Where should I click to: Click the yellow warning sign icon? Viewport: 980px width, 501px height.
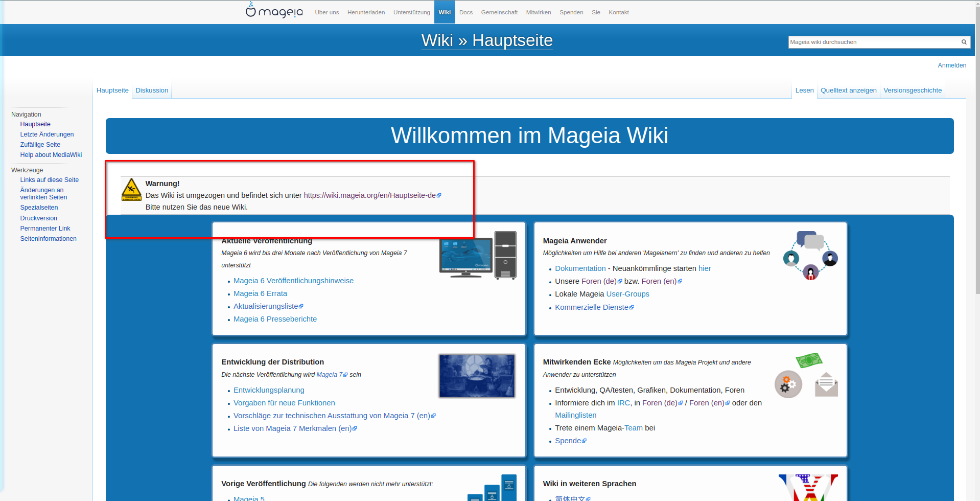pyautogui.click(x=131, y=190)
